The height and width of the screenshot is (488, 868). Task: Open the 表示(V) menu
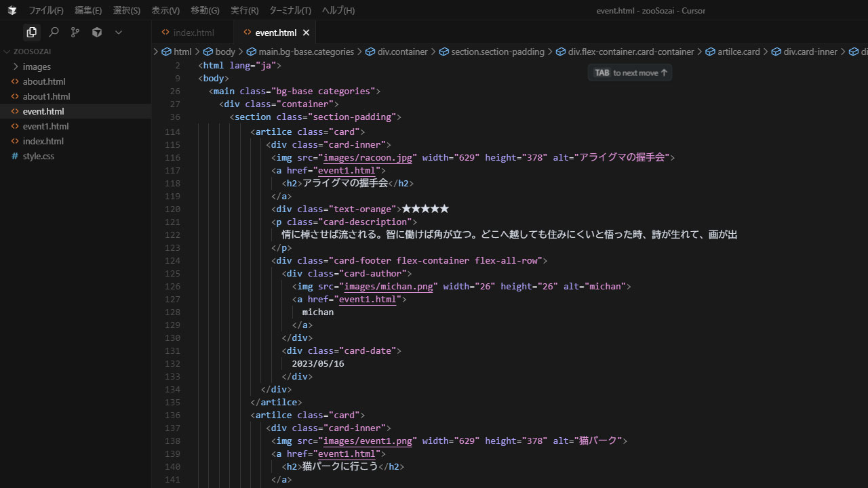coord(165,10)
